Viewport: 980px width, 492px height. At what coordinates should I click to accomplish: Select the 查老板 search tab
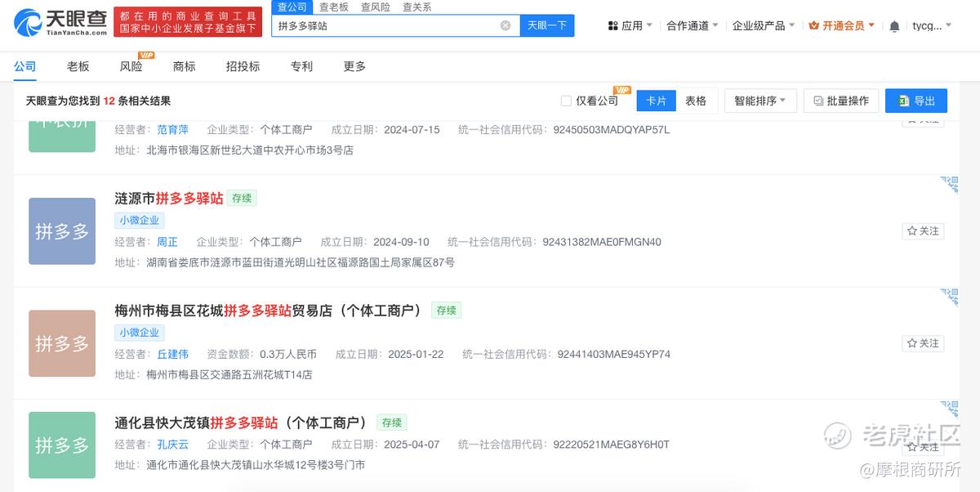[334, 7]
